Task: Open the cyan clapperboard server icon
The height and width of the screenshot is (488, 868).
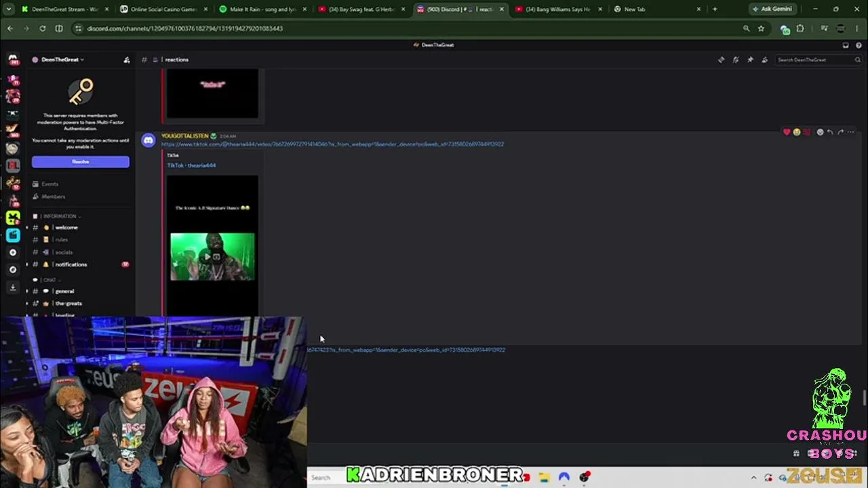Action: click(13, 235)
